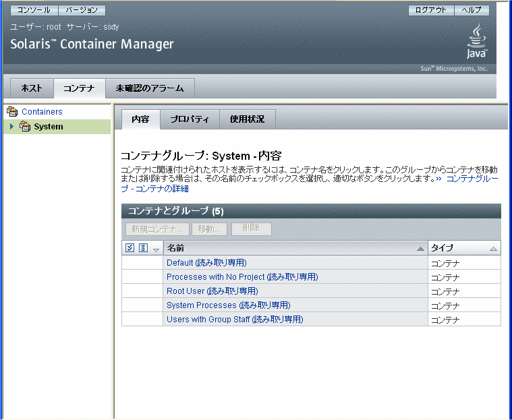
Task: Click the コンテナとグループ (5) table title
Action: point(175,211)
